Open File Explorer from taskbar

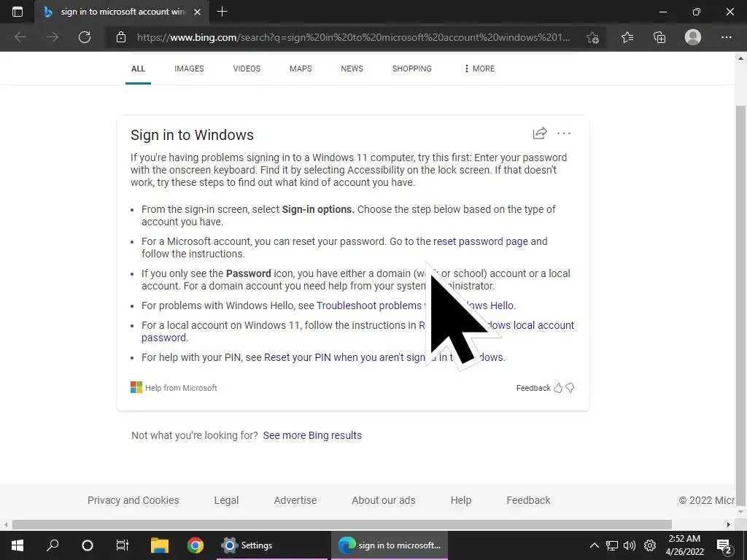tap(160, 545)
